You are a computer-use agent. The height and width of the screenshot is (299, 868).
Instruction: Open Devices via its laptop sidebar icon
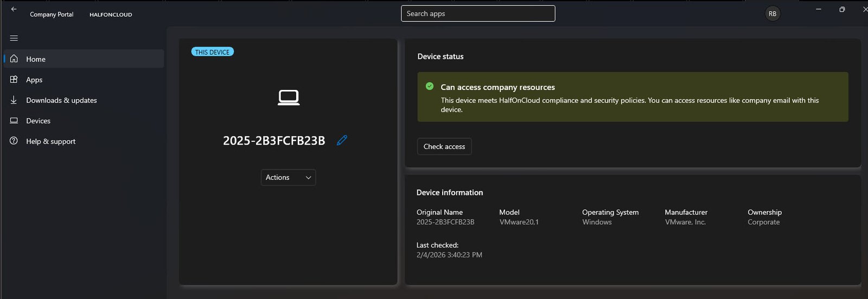pyautogui.click(x=14, y=121)
